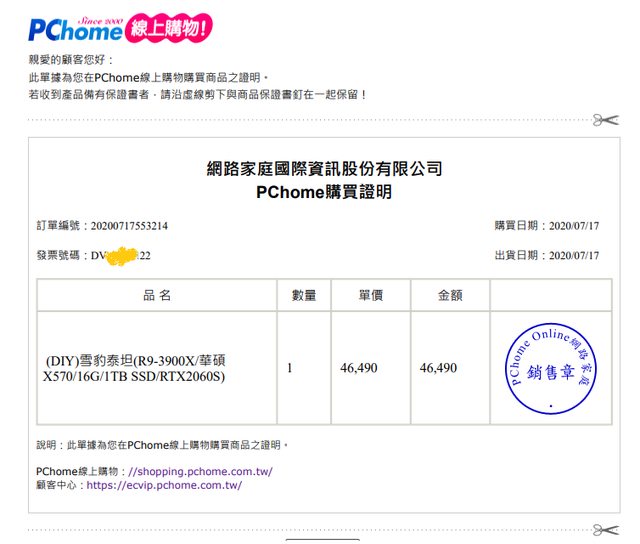Select order number 20200717553214
The width and height of the screenshot is (640, 544).
[129, 226]
